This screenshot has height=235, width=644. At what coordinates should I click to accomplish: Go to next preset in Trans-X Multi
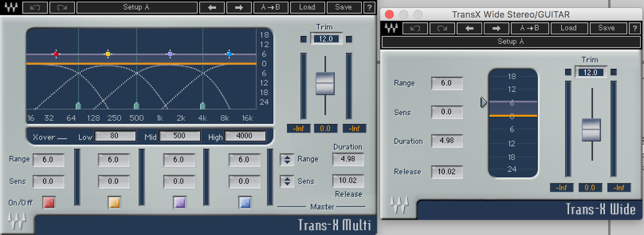[x=238, y=8]
